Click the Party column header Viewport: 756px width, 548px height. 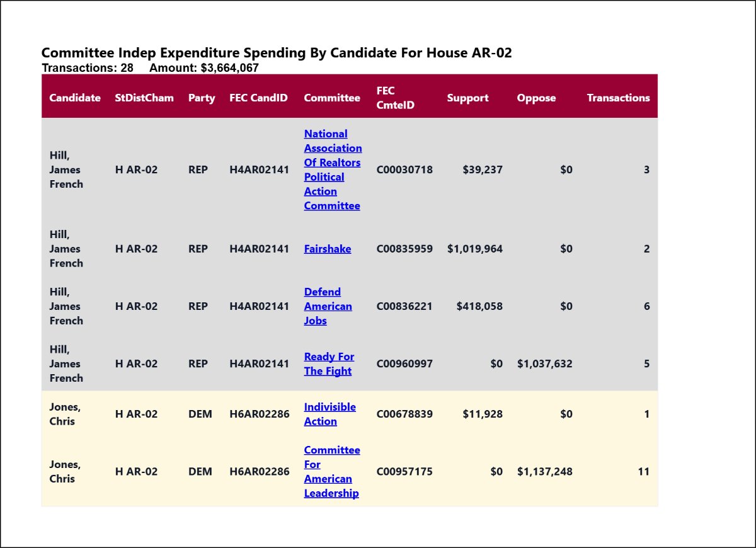click(202, 98)
